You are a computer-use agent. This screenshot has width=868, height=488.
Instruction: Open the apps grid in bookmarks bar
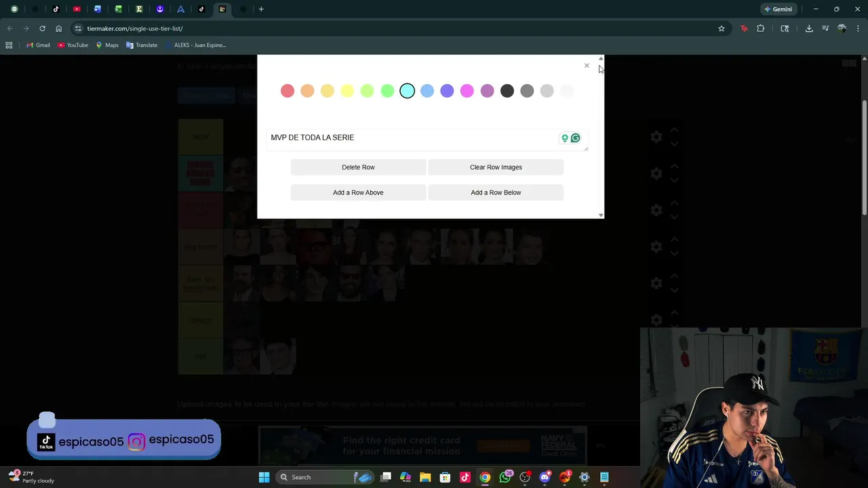coord(9,45)
